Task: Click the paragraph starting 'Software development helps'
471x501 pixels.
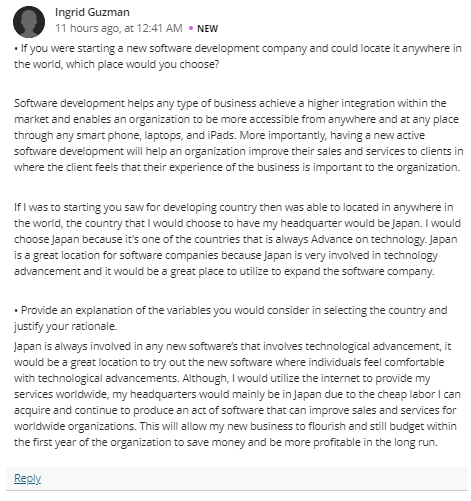Action: tap(238, 135)
